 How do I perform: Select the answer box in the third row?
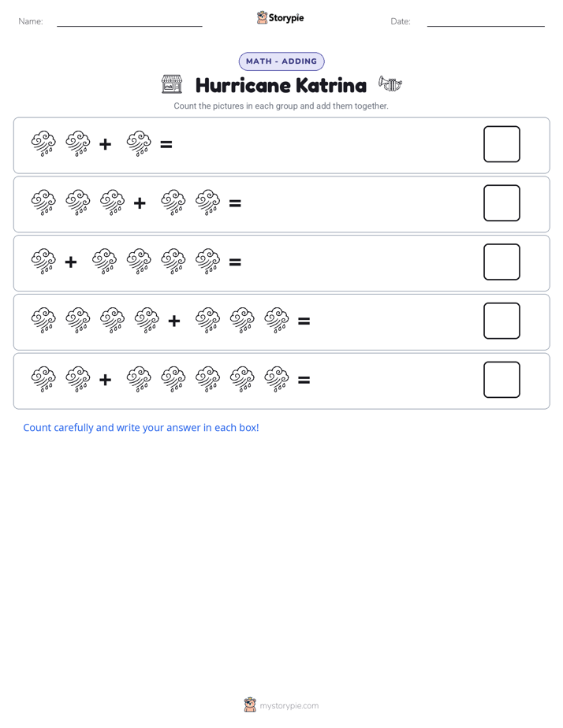[501, 262]
